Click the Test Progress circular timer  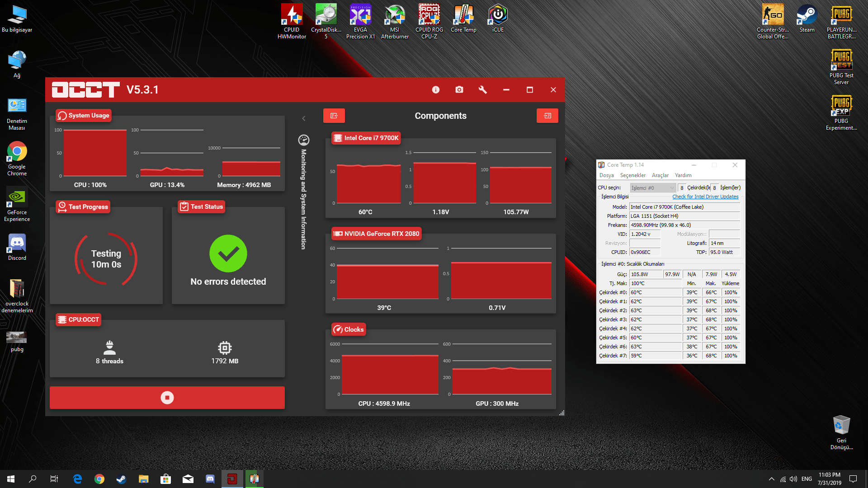pyautogui.click(x=106, y=259)
